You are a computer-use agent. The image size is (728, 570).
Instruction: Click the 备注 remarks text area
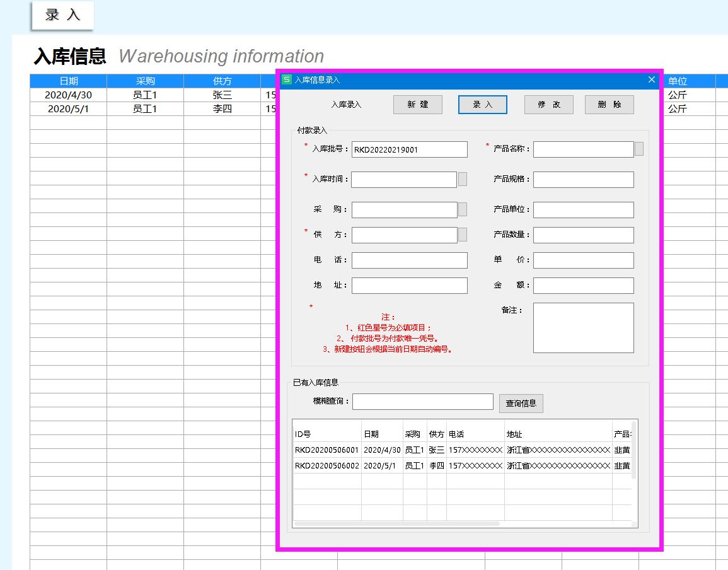coord(583,327)
